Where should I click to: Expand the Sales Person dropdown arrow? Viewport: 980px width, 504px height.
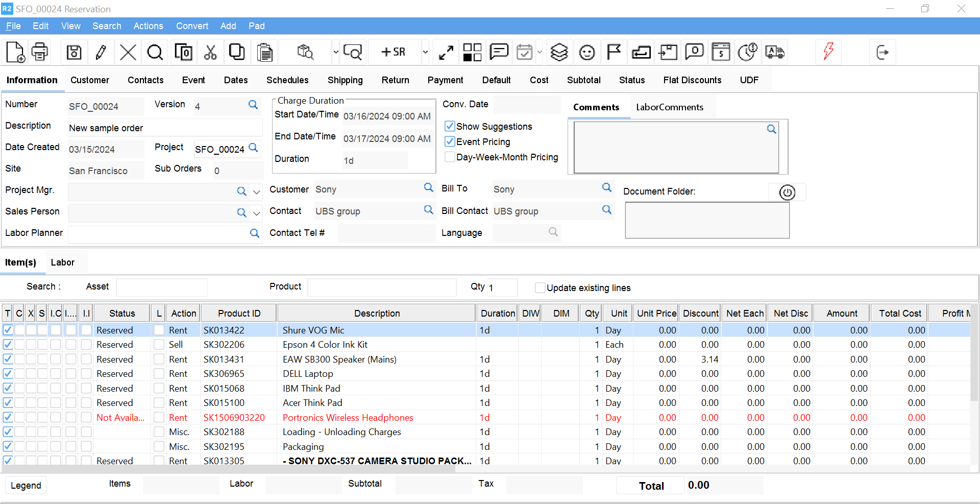click(257, 213)
